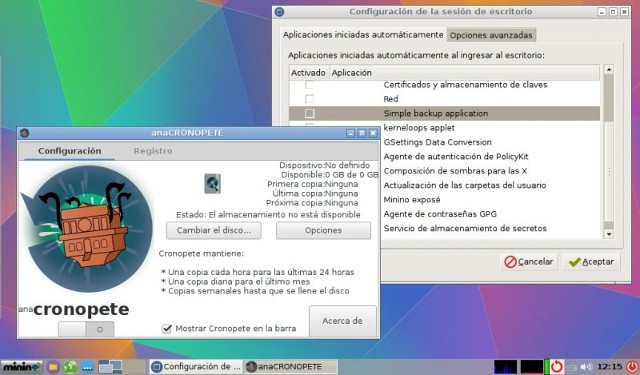640x375 pixels.
Task: Open the Opciones avanzadas tab
Action: coord(491,35)
